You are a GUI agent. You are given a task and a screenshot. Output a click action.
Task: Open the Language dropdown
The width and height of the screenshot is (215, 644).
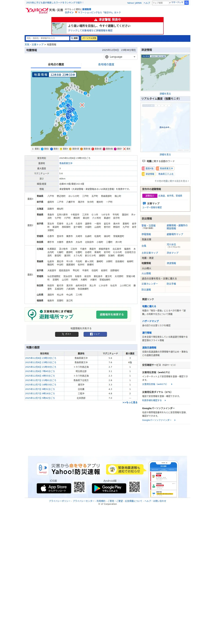121,57
